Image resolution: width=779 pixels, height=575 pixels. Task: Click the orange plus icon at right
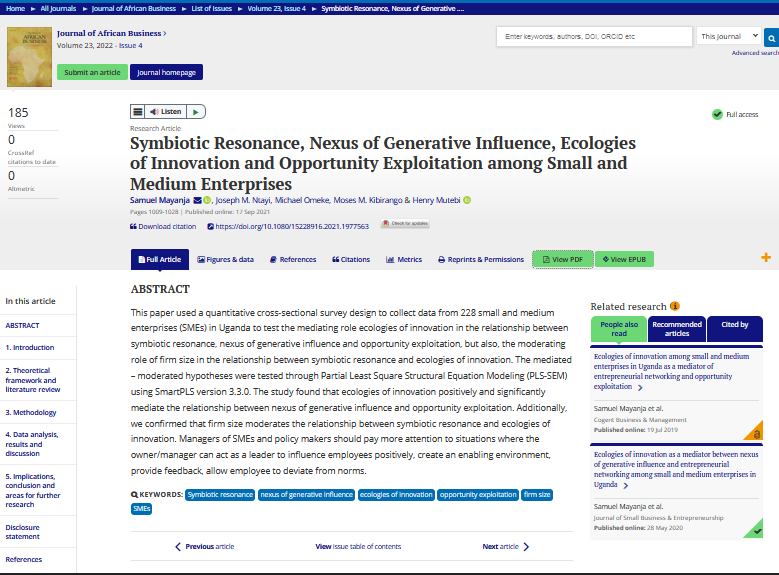coord(766,258)
